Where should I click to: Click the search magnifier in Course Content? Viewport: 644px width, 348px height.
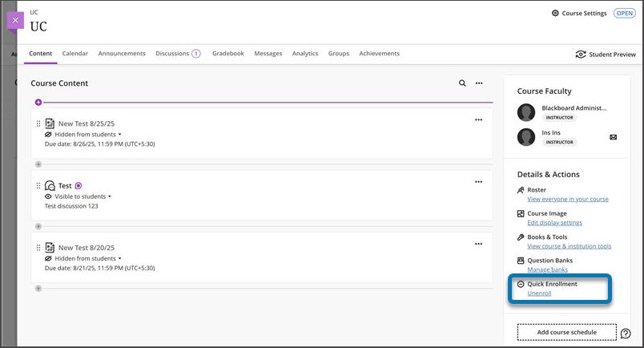click(462, 83)
